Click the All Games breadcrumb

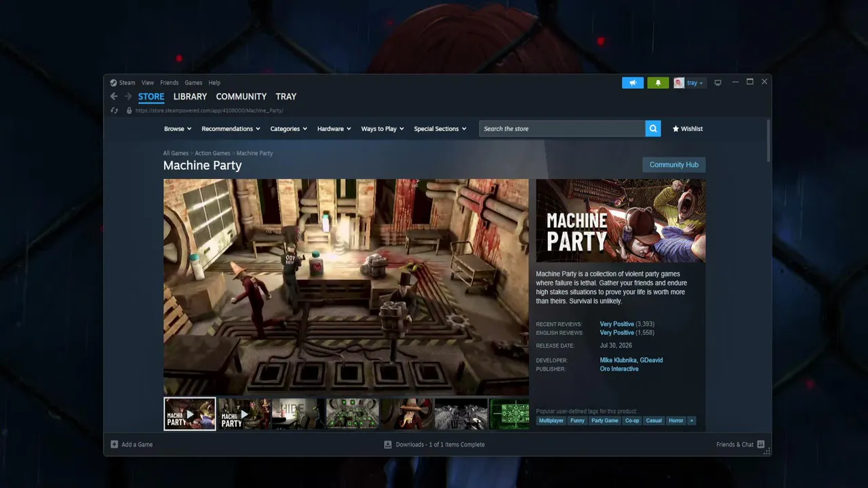176,153
